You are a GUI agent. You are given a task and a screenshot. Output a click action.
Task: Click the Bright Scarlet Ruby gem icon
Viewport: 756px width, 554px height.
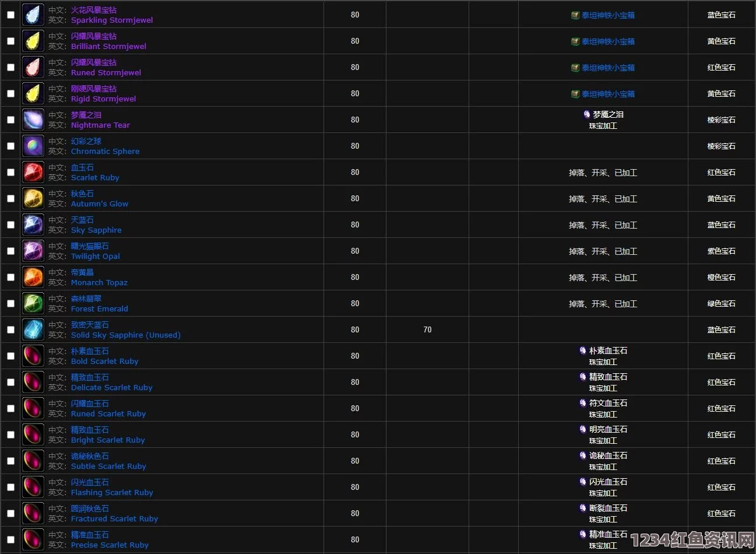33,434
